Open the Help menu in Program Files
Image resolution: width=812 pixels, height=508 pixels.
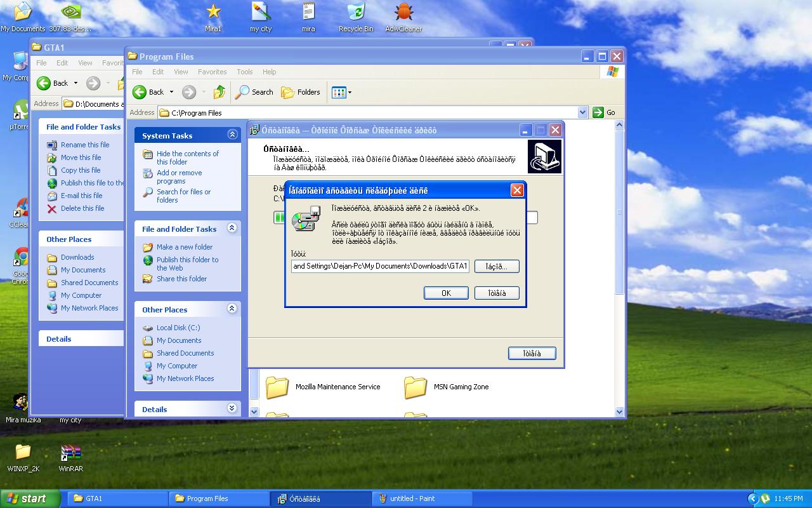pos(269,72)
